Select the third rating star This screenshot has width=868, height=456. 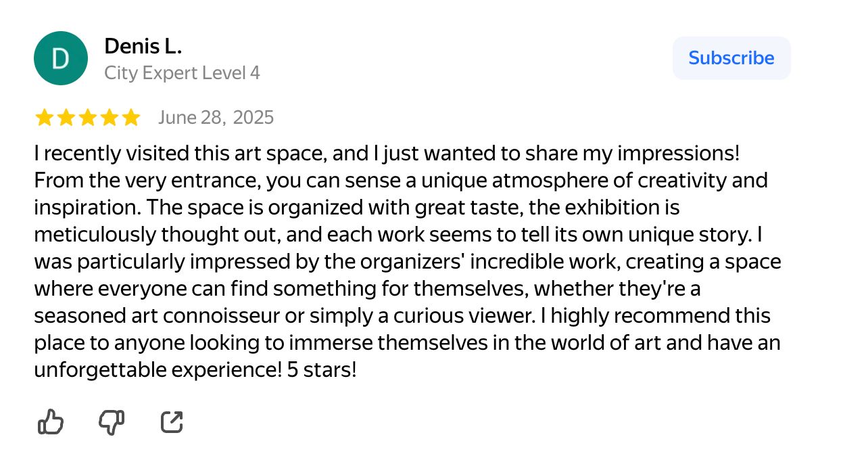pos(88,118)
